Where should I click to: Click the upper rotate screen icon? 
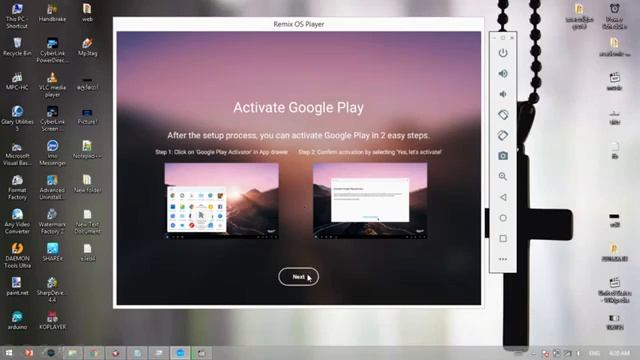point(503,115)
